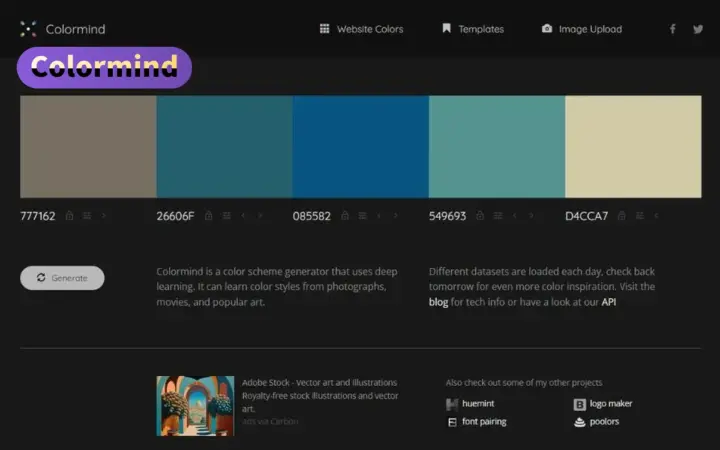Move color 26606F left with arrow

[x=243, y=215]
